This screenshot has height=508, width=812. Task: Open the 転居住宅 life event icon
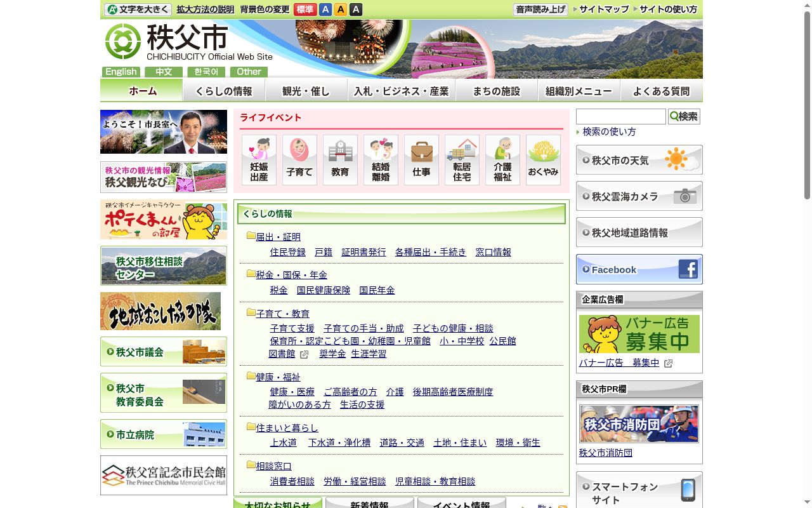pyautogui.click(x=462, y=160)
